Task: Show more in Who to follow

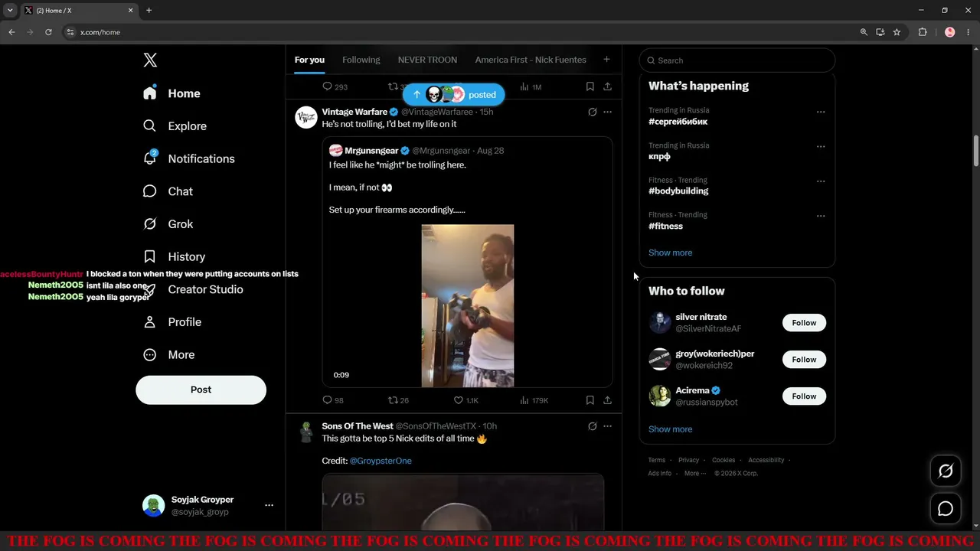Action: click(670, 429)
